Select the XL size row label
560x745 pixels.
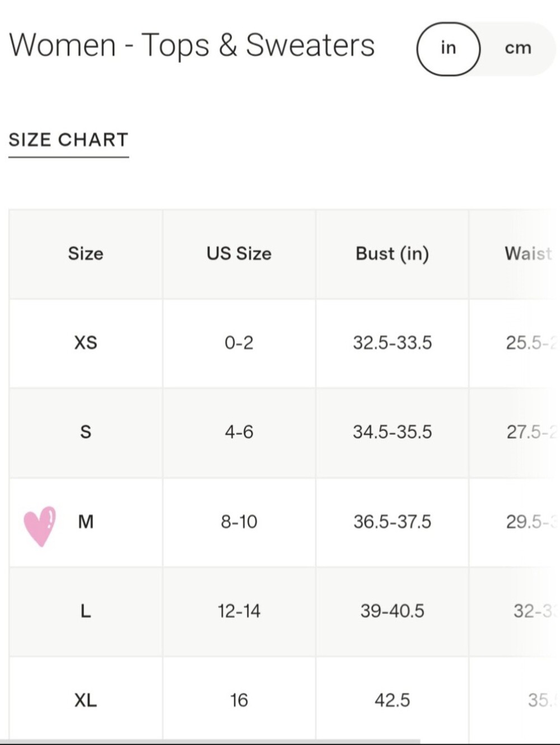(x=86, y=700)
